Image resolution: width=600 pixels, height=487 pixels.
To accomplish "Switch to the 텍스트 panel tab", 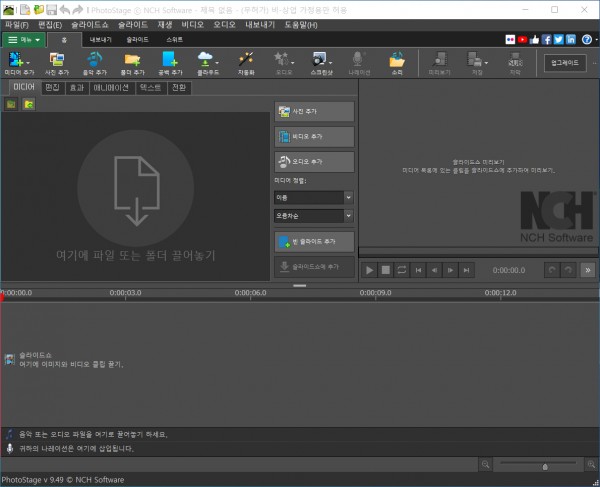I will tap(151, 88).
